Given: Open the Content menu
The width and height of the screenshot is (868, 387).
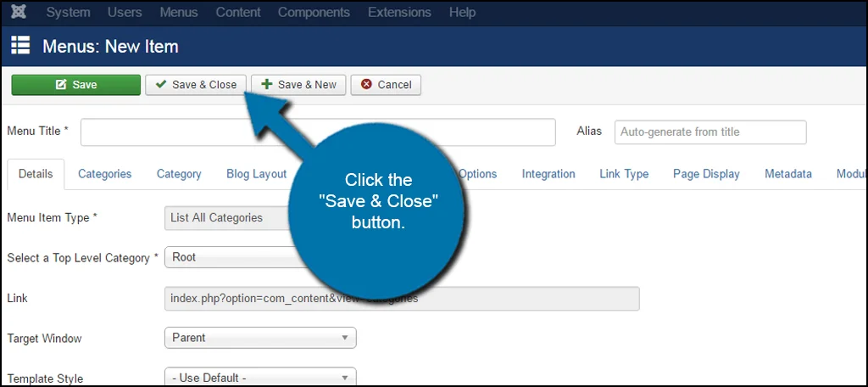Looking at the screenshot, I should pos(237,13).
